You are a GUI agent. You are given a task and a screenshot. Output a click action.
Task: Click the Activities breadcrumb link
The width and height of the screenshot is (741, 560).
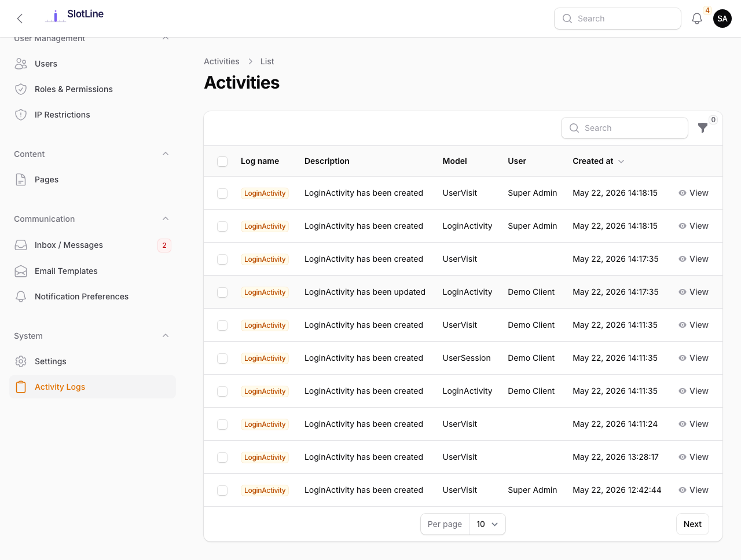click(x=221, y=61)
